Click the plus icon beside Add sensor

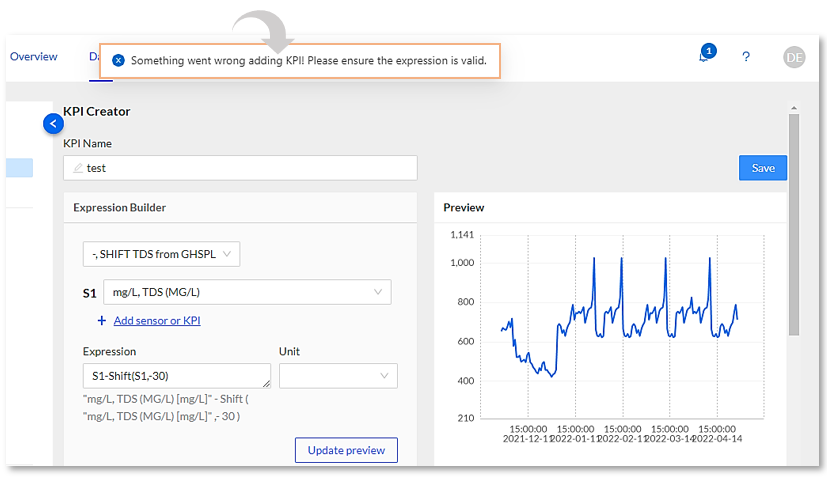point(101,321)
